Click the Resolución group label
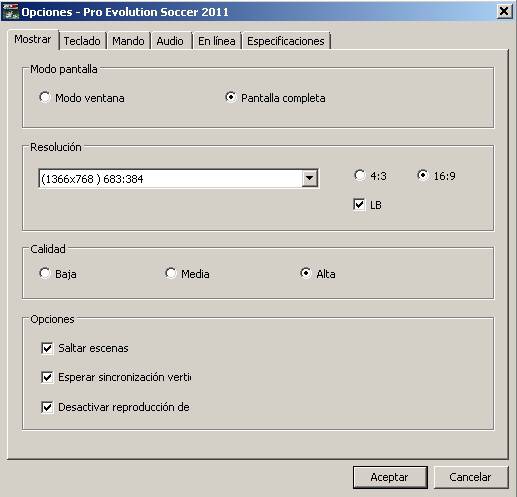517x497 pixels. 56,147
